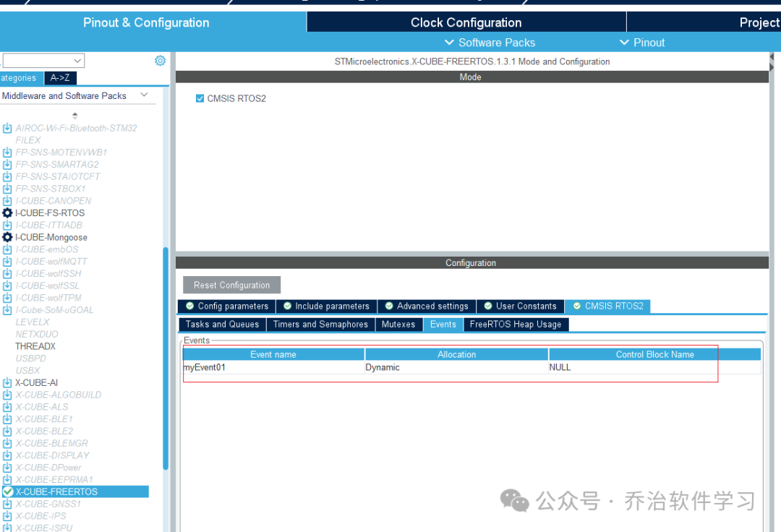Click the gear icon beside I-CUBE-FS-RTOS

pyautogui.click(x=7, y=213)
